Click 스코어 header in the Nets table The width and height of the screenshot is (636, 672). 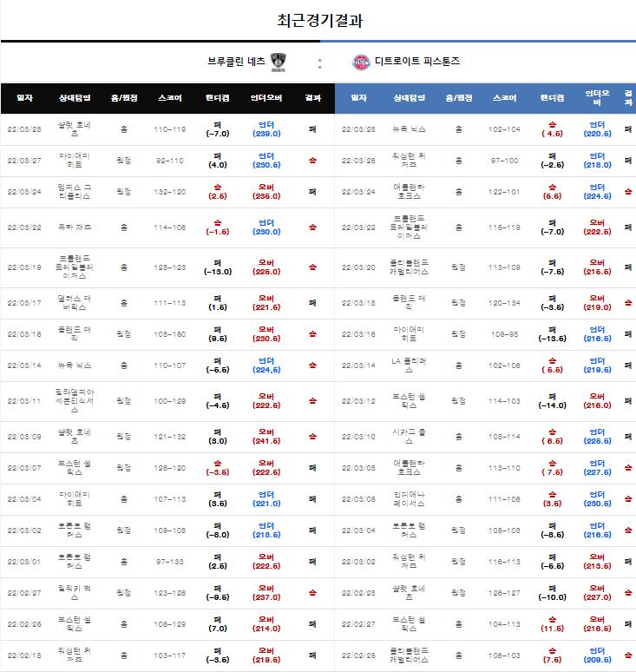pos(169,98)
